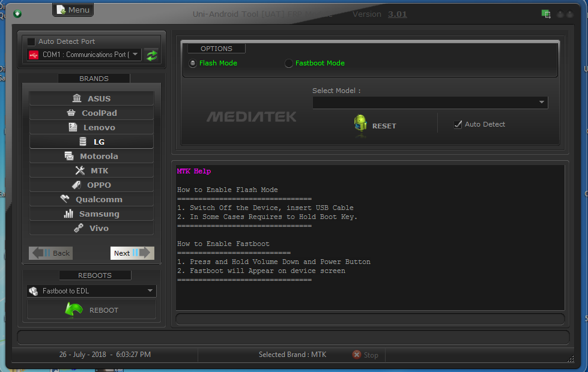588x372 pixels.
Task: Open the Menu at top left
Action: [x=72, y=10]
